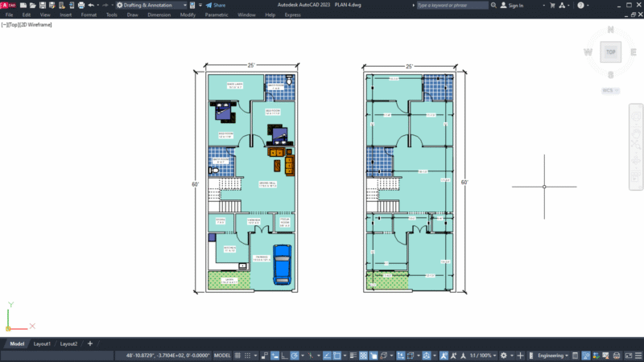644x362 pixels.
Task: Click the [Top] view control label
Action: point(13,25)
